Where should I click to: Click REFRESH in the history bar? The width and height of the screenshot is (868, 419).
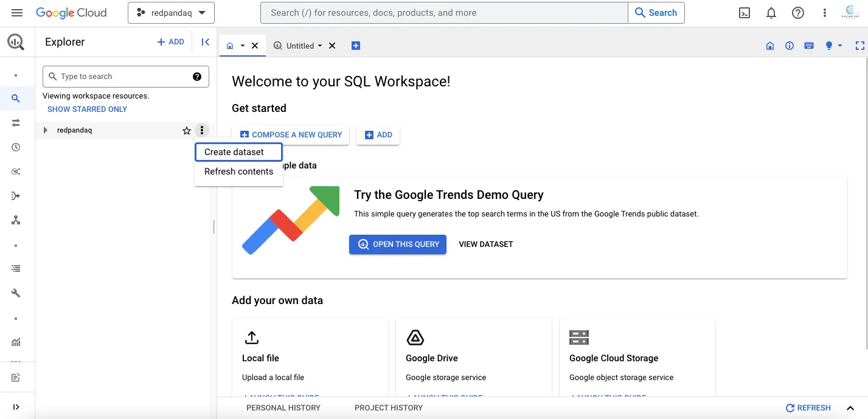pyautogui.click(x=808, y=408)
